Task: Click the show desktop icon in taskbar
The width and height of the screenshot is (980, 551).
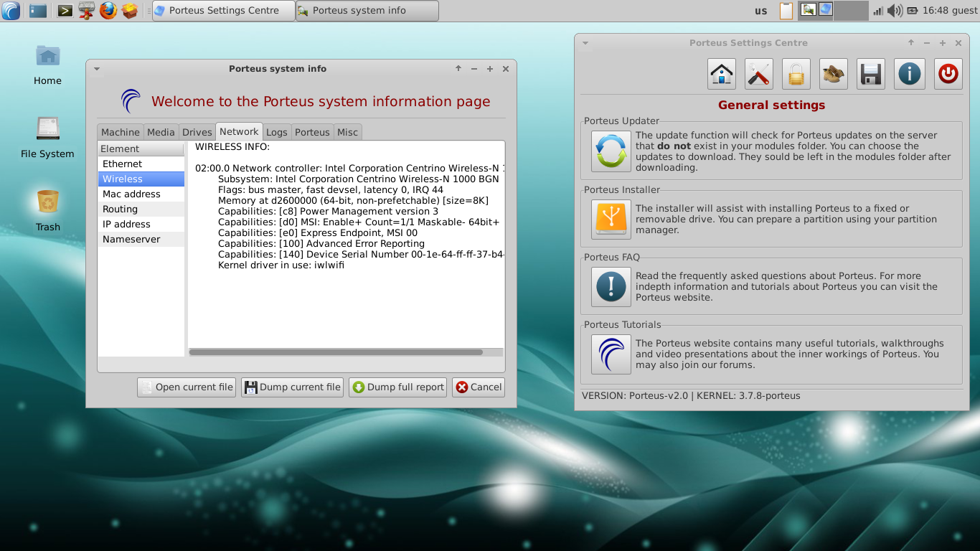Action: pyautogui.click(x=38, y=11)
